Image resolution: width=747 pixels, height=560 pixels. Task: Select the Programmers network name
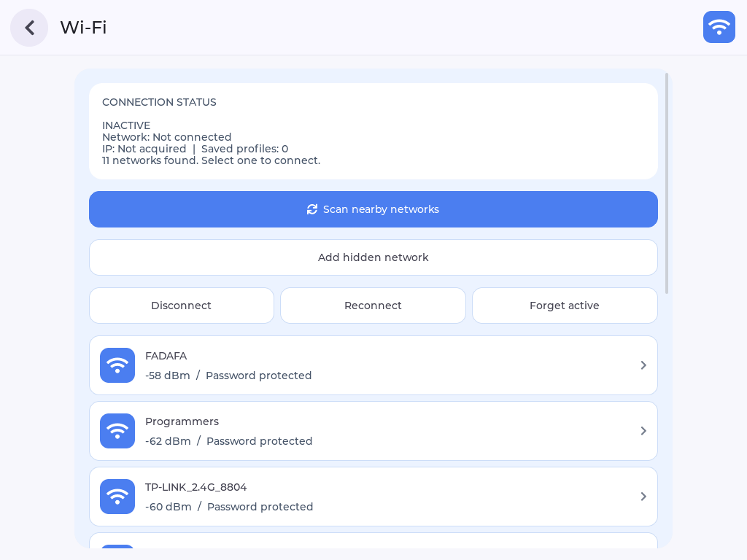coord(182,422)
